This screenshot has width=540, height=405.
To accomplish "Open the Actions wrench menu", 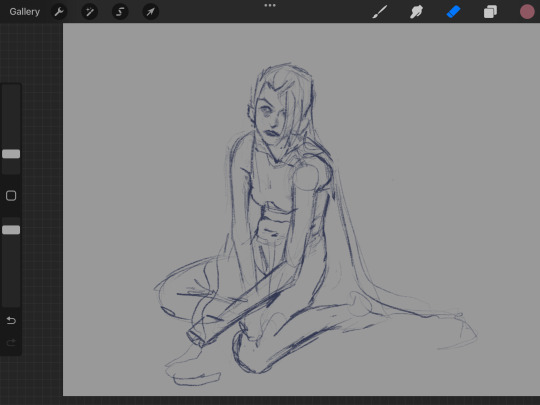I will coord(59,12).
